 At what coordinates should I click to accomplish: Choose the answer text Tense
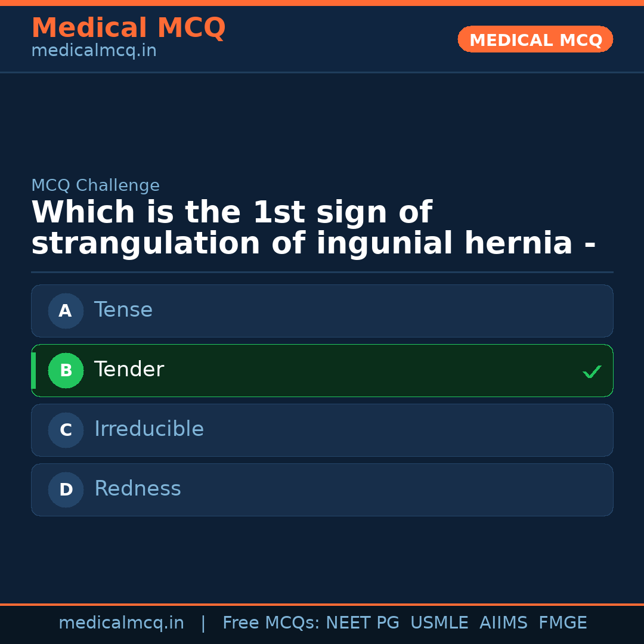123,310
